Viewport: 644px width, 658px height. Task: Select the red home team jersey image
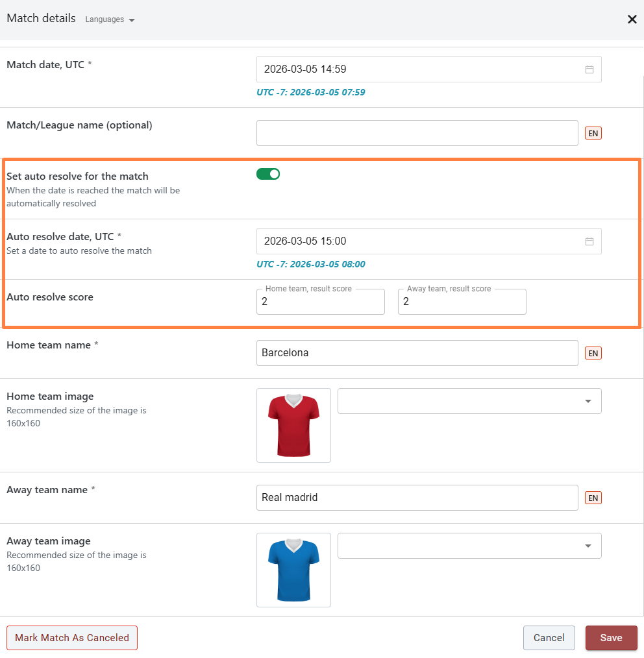[293, 425]
